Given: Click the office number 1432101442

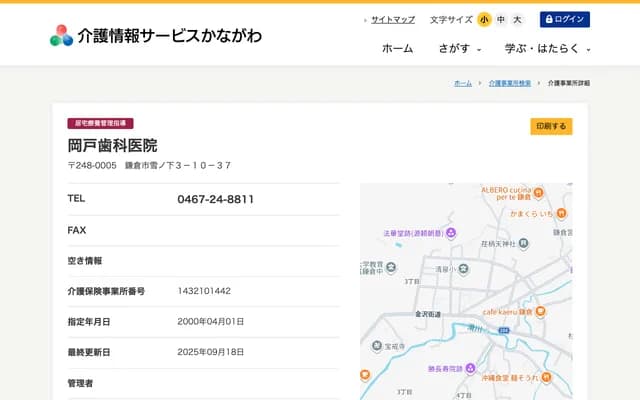Looking at the screenshot, I should point(204,291).
